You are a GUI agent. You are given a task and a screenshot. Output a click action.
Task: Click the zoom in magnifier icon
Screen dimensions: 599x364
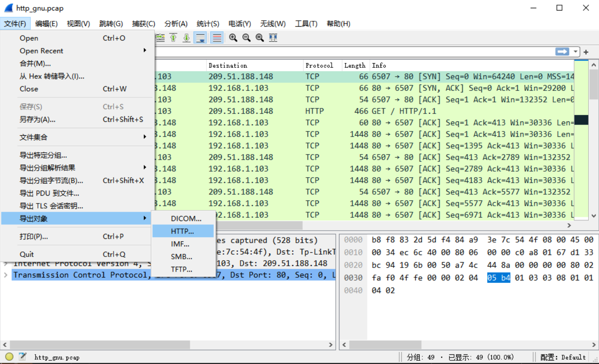point(233,38)
